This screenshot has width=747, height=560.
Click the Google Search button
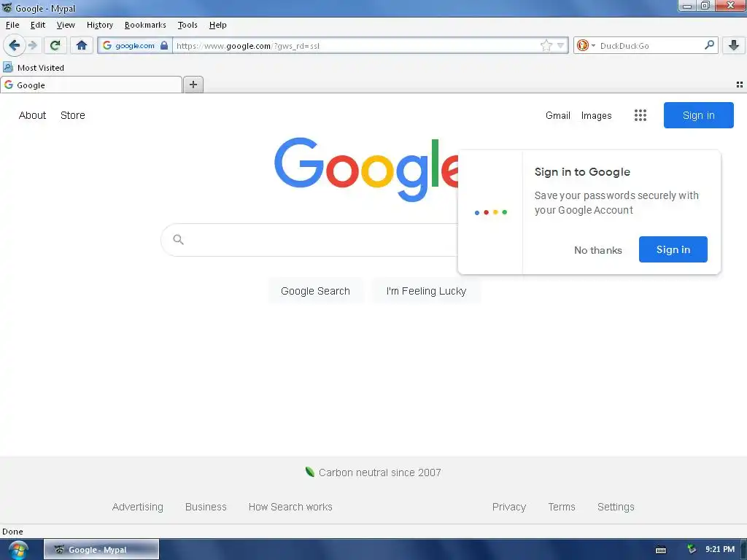click(x=315, y=291)
